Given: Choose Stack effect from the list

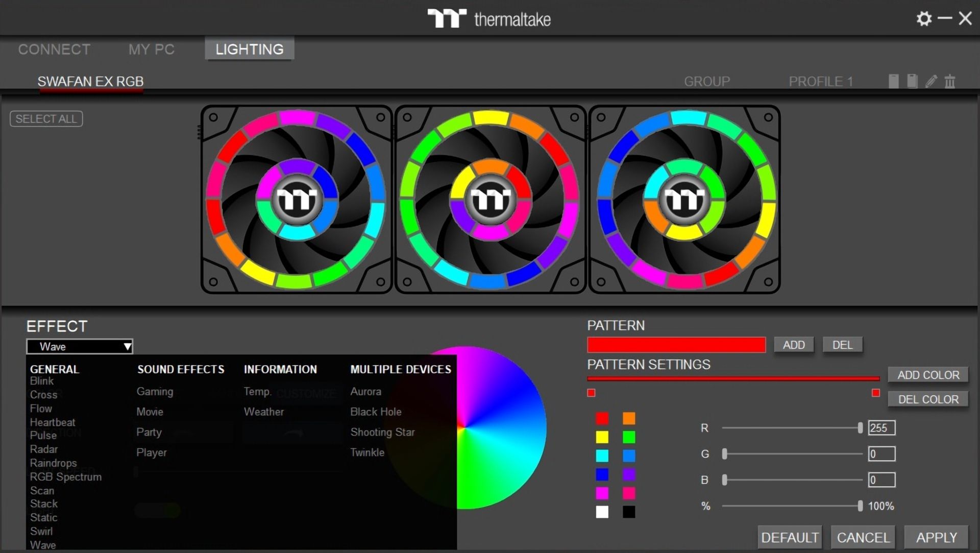Looking at the screenshot, I should [43, 503].
